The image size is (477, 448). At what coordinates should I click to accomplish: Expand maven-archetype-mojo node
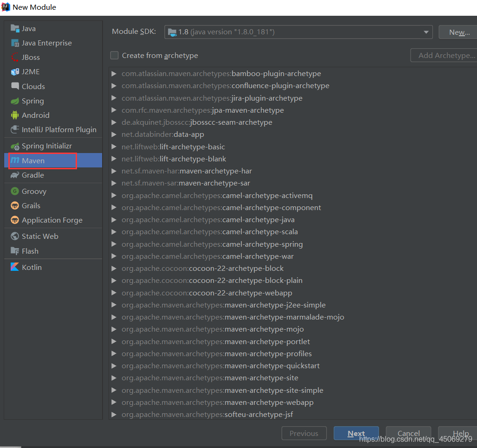(114, 329)
